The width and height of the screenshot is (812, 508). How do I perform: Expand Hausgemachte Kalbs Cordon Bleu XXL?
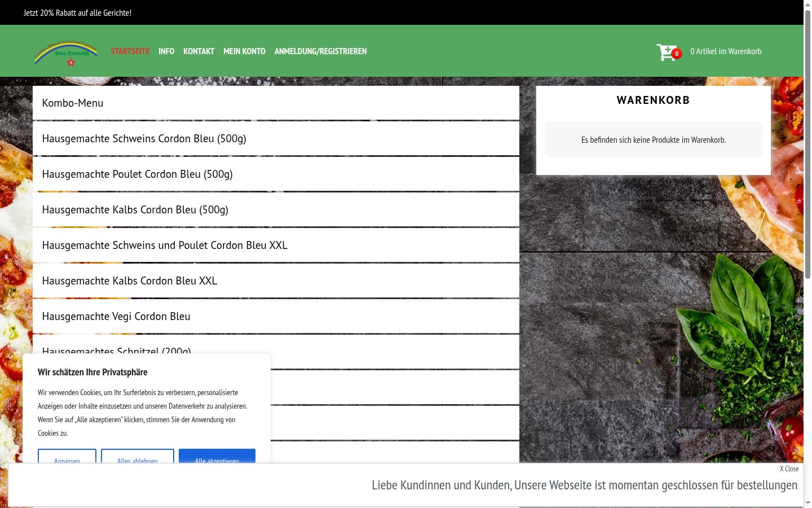pyautogui.click(x=276, y=281)
